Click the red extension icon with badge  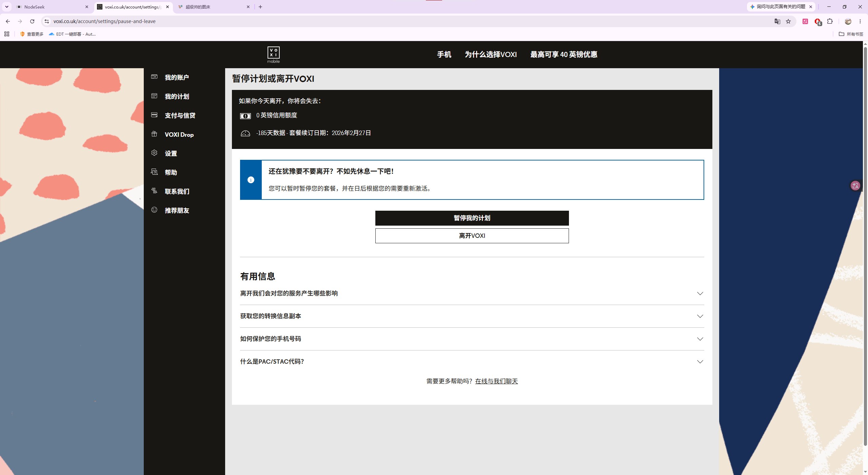tap(818, 22)
